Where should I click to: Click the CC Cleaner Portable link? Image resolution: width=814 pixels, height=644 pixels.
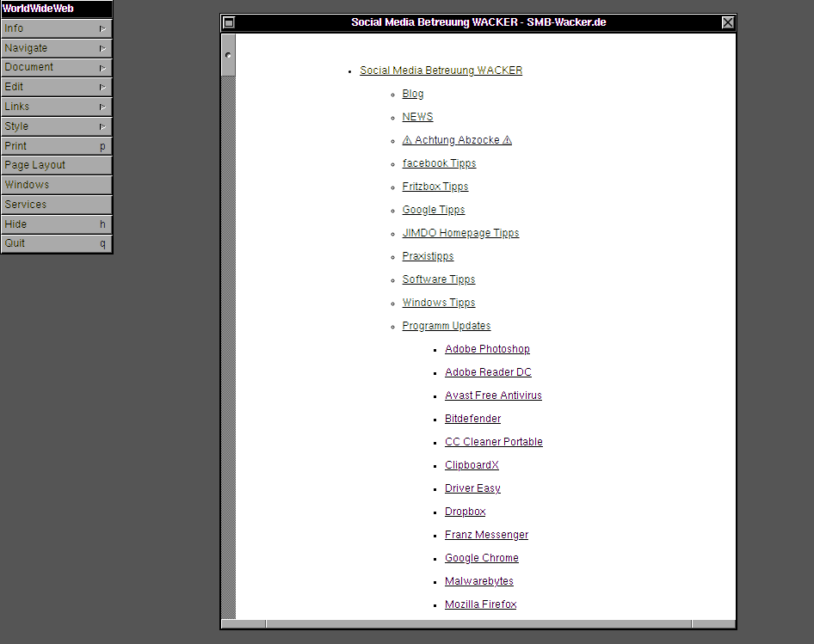point(494,442)
